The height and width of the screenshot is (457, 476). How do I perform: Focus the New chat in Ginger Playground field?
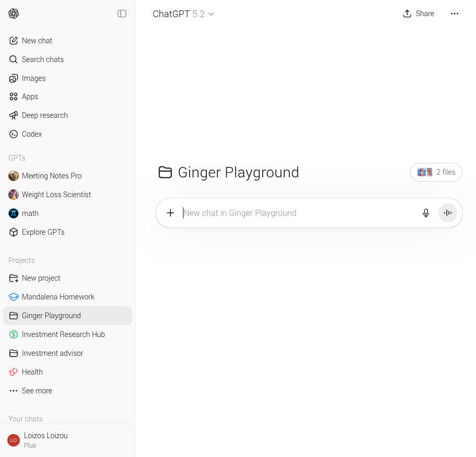297,213
